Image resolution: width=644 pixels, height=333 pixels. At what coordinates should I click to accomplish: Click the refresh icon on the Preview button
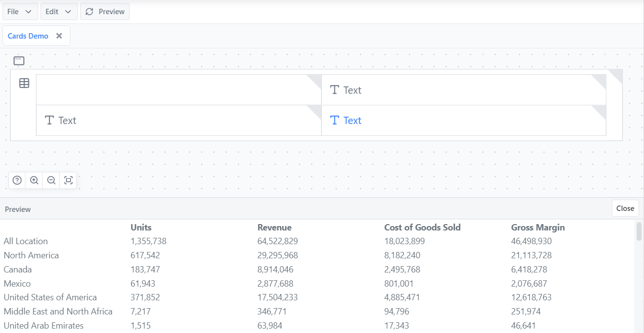coord(89,12)
